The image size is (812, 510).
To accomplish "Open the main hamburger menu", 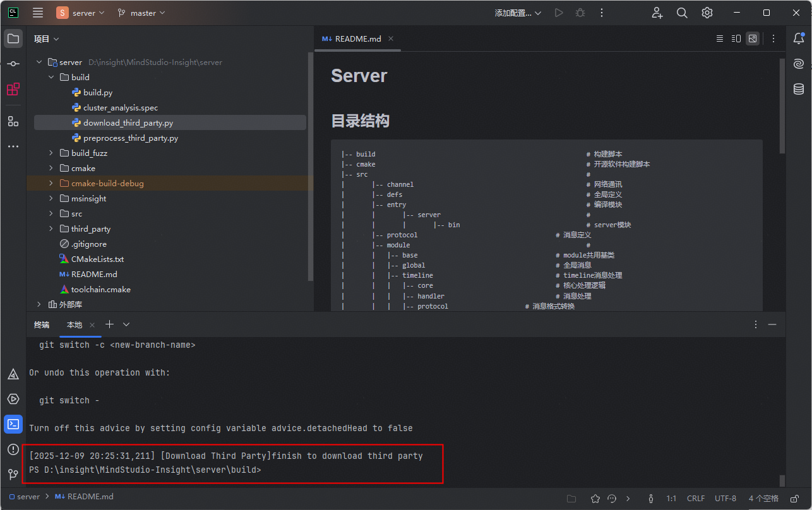I will tap(38, 13).
